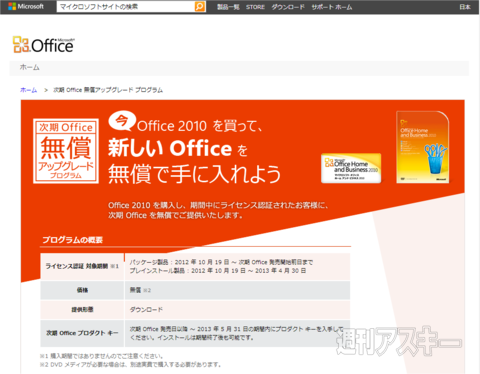Open the STORE menu item
This screenshot has width=480, height=374.
255,7
